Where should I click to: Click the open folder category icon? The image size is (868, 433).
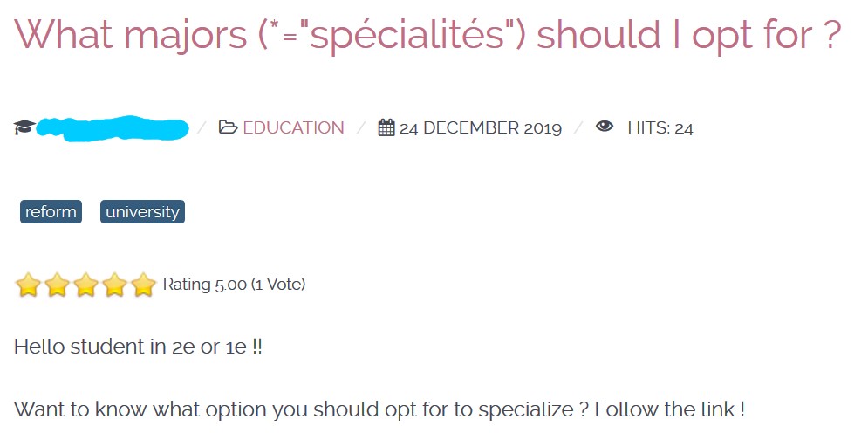(x=228, y=128)
